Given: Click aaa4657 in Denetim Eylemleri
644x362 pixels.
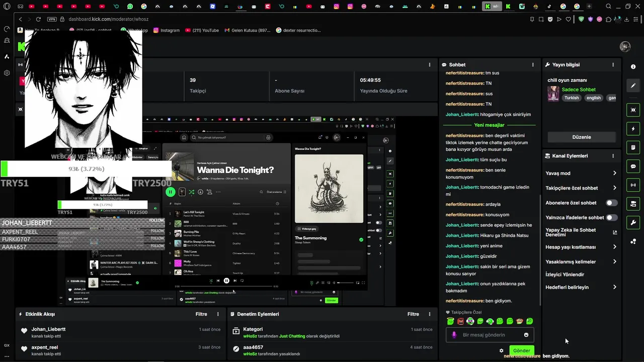Looking at the screenshot, I should tap(253, 347).
